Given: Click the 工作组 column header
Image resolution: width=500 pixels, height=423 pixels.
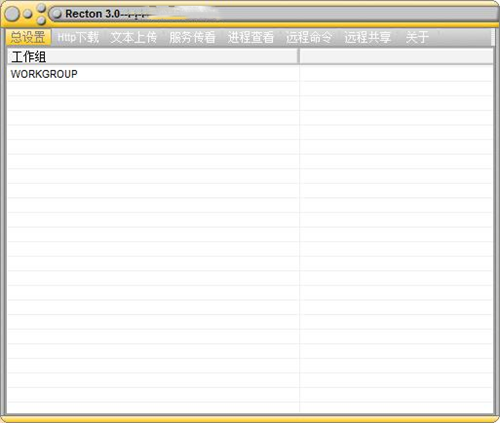Looking at the screenshot, I should pyautogui.click(x=153, y=56).
